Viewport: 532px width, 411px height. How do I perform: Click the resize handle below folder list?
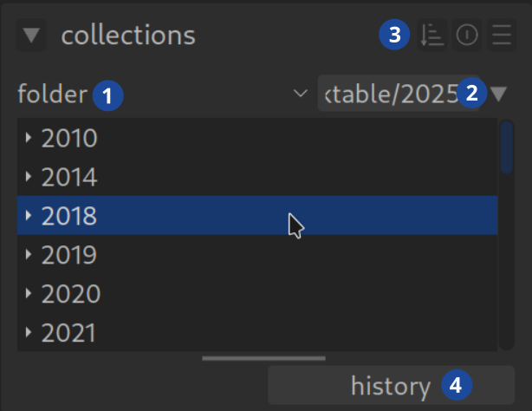pyautogui.click(x=264, y=357)
